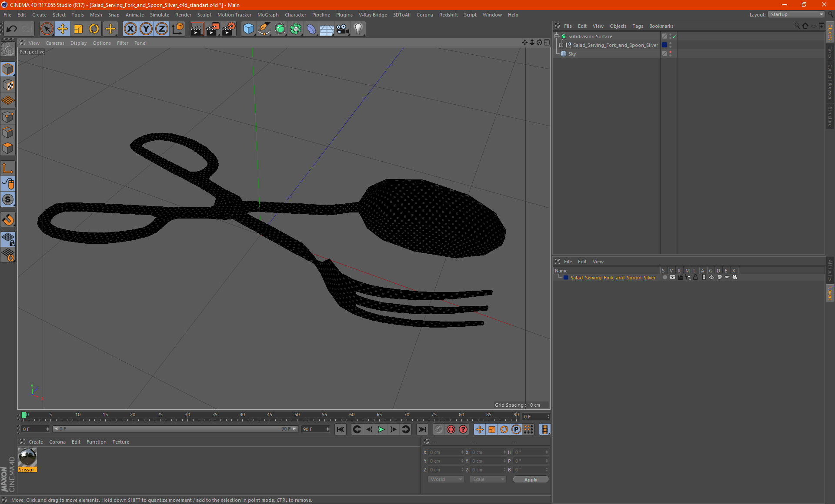Open the MoGraph menu

[268, 15]
